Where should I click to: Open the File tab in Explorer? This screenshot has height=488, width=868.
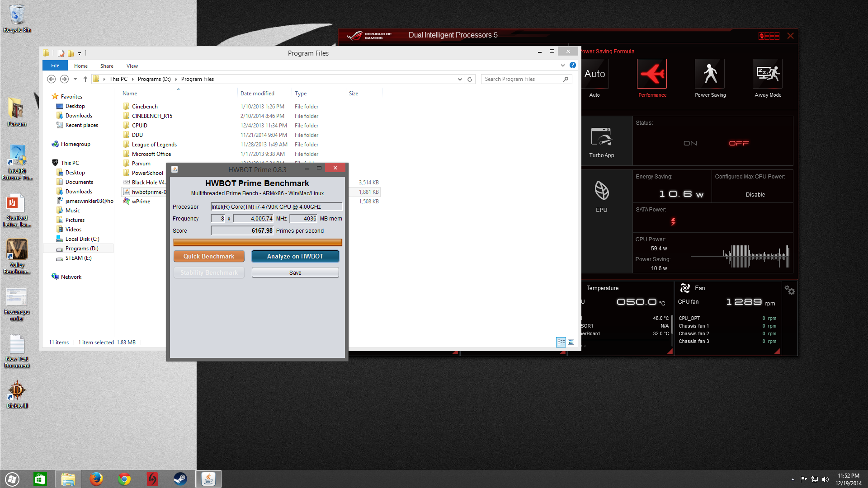tap(55, 66)
